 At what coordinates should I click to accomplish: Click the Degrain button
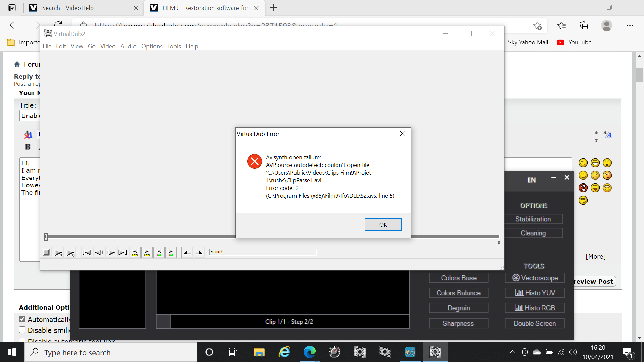(459, 308)
